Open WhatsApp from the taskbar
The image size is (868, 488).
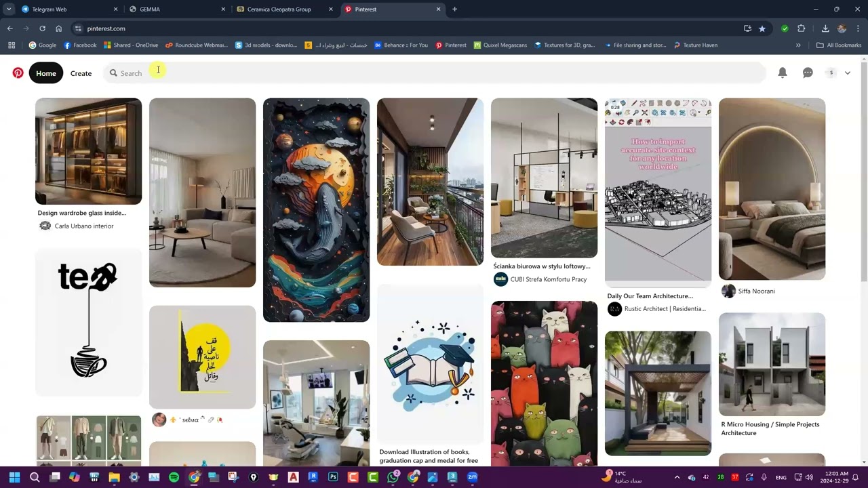393,477
